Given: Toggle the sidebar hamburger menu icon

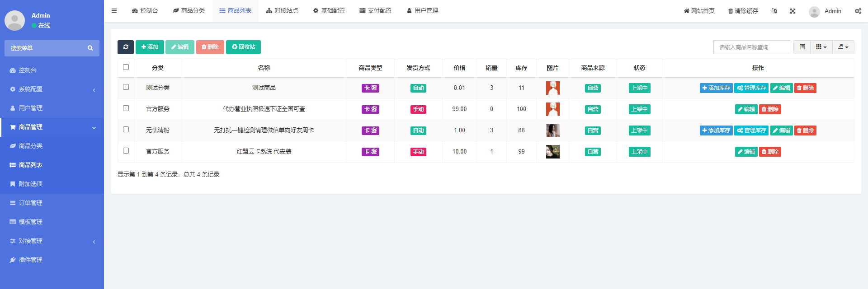Looking at the screenshot, I should pos(114,11).
